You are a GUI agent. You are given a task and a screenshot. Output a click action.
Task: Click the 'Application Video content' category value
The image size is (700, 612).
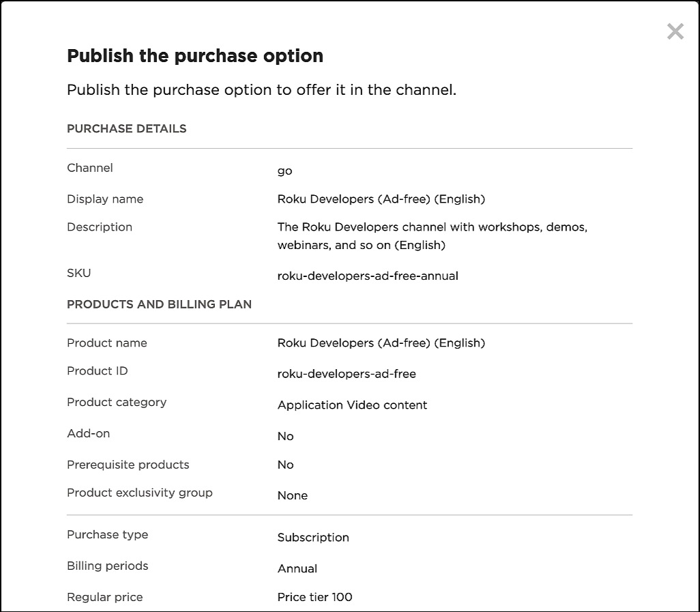click(352, 405)
